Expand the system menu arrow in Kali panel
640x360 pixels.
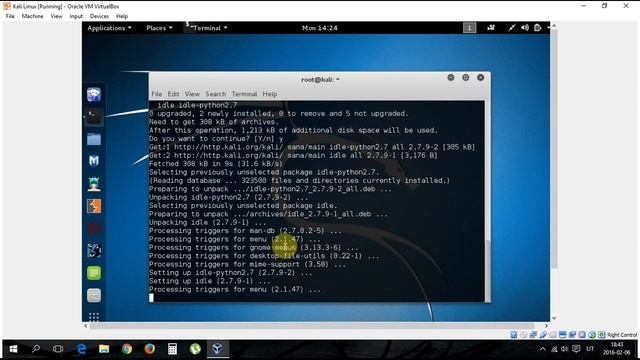[x=548, y=28]
